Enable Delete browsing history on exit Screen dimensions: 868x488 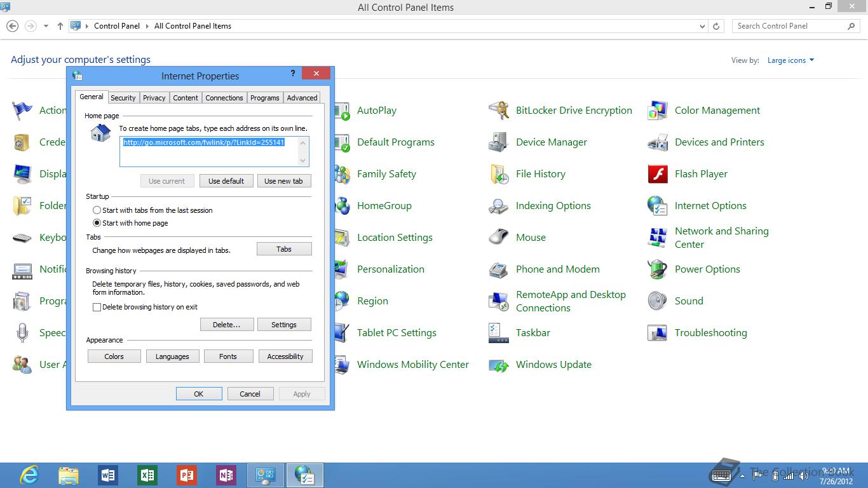pyautogui.click(x=145, y=307)
